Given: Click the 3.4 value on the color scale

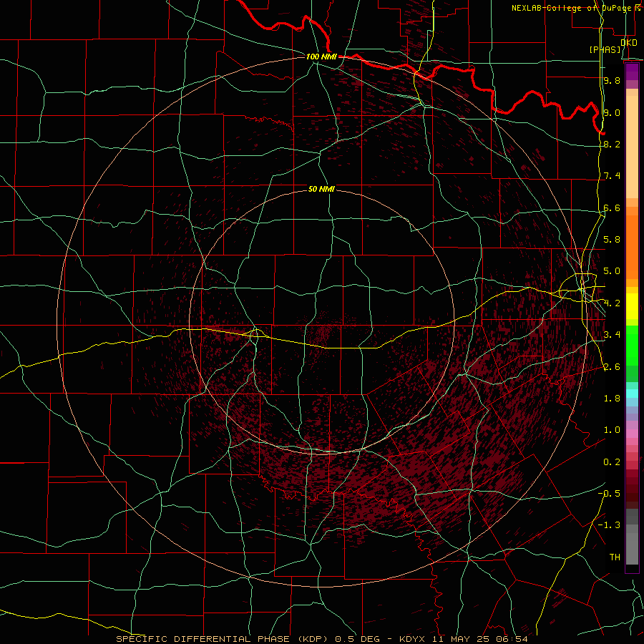Looking at the screenshot, I should [x=612, y=335].
